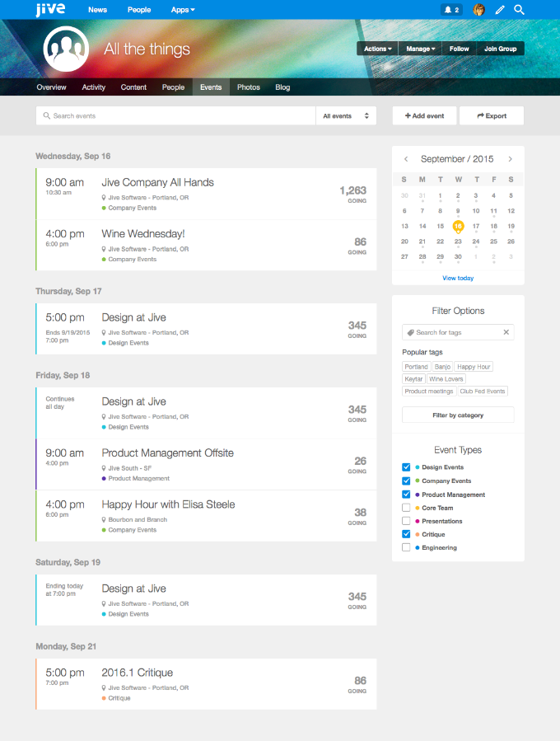This screenshot has width=560, height=741.
Task: Click the pencil create icon
Action: (x=500, y=9)
